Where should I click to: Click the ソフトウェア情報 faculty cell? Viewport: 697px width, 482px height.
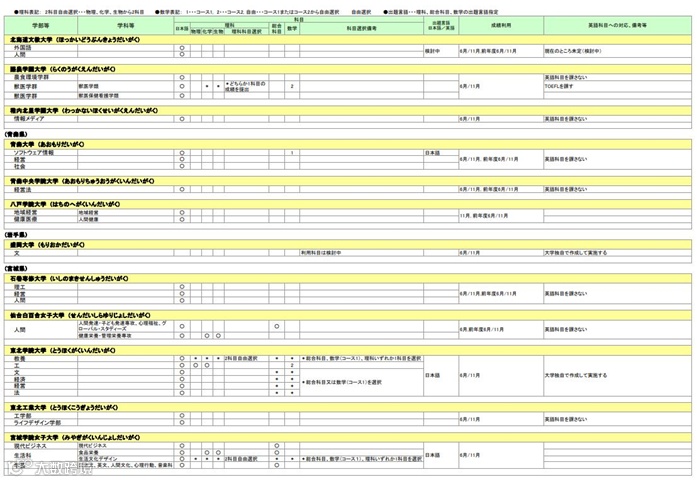tap(41, 153)
